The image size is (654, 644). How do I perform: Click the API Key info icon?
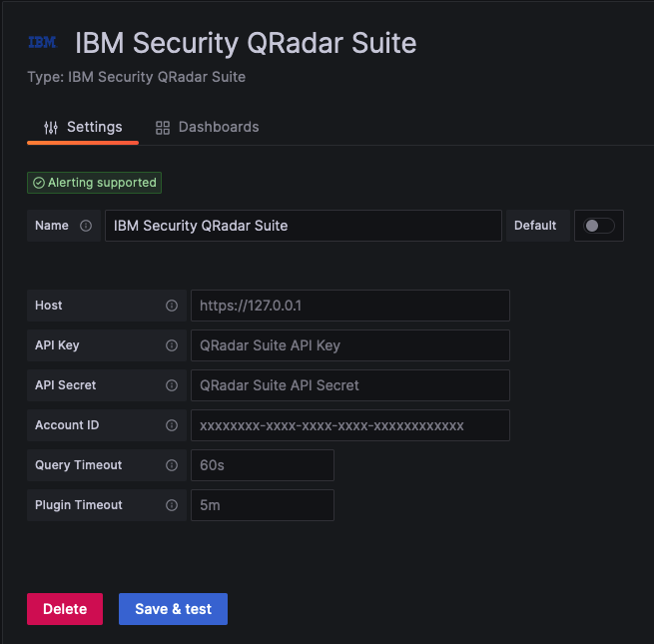(x=172, y=345)
